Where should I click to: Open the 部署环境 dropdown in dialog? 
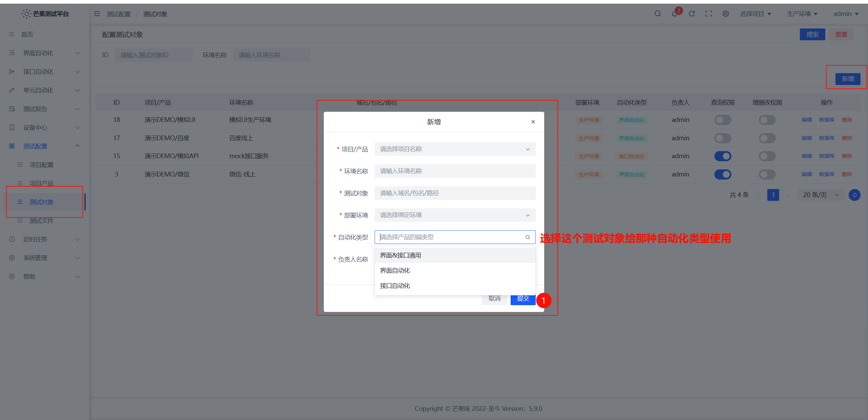pos(455,215)
